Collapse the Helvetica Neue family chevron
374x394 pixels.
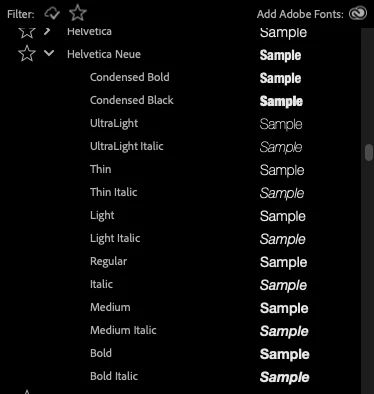49,53
